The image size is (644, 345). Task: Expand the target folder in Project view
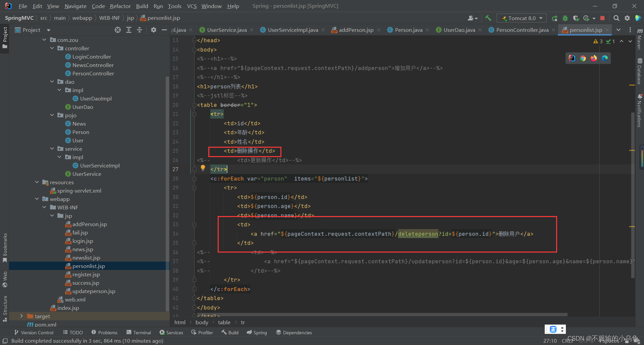(x=21, y=316)
